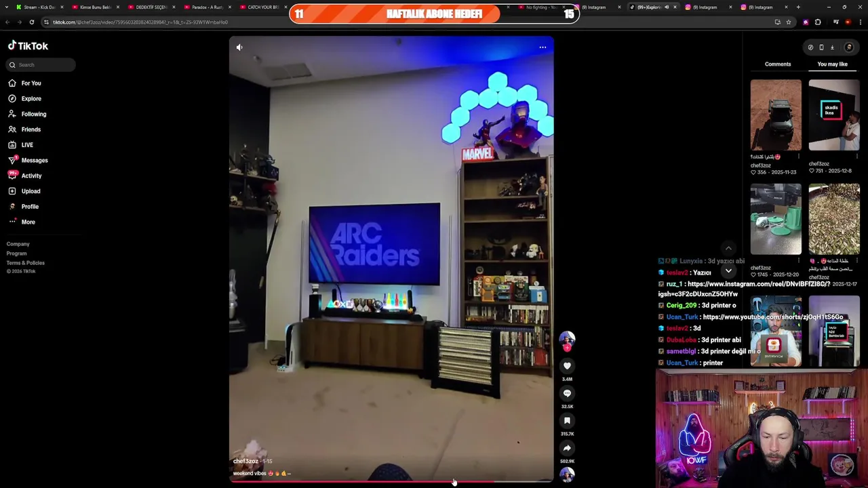The image size is (868, 488).
Task: Click the 356 likes count on Jeep card
Action: point(762,172)
